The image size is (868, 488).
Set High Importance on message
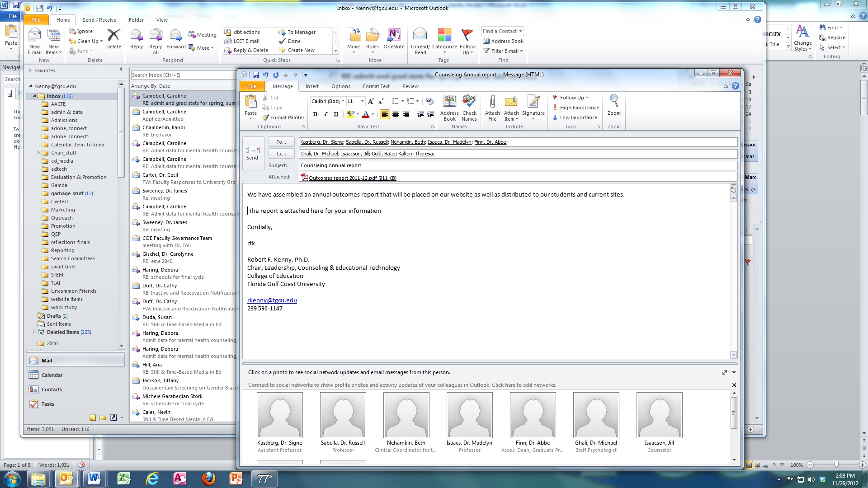pyautogui.click(x=576, y=108)
